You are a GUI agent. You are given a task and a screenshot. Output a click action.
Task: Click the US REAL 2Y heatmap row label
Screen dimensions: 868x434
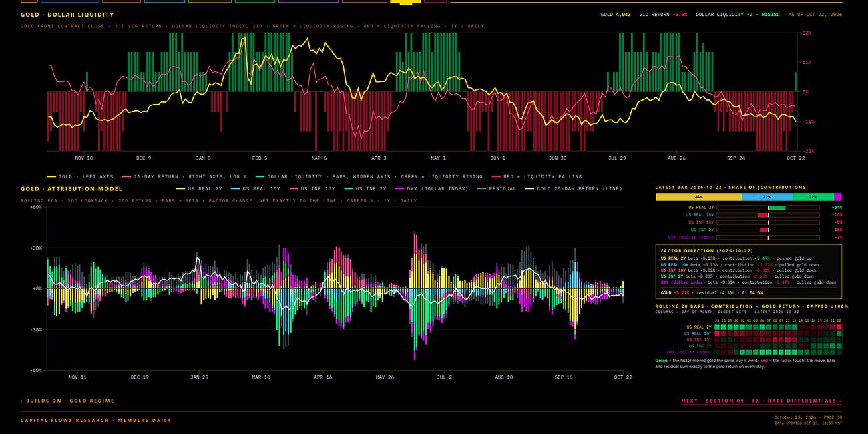700,327
